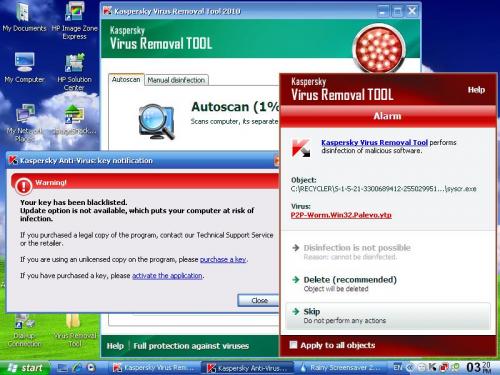
Task: Switch to the Manual disinfection tab
Action: (x=176, y=80)
